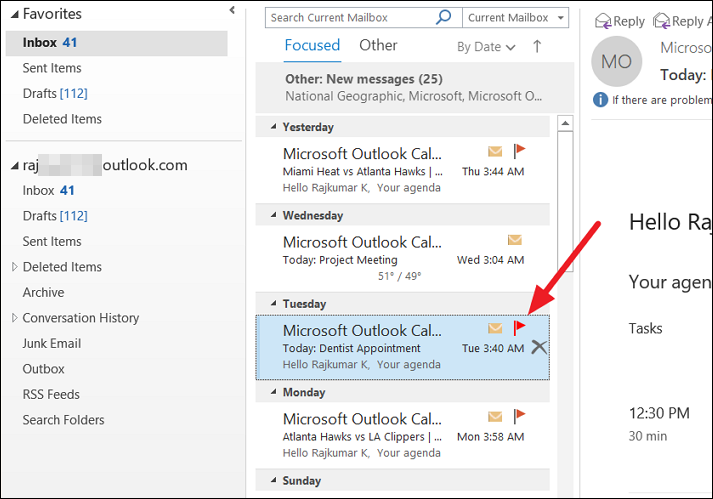Screen dimensions: 713x499
Task: Reverse sort order with up arrow
Action: pos(537,46)
